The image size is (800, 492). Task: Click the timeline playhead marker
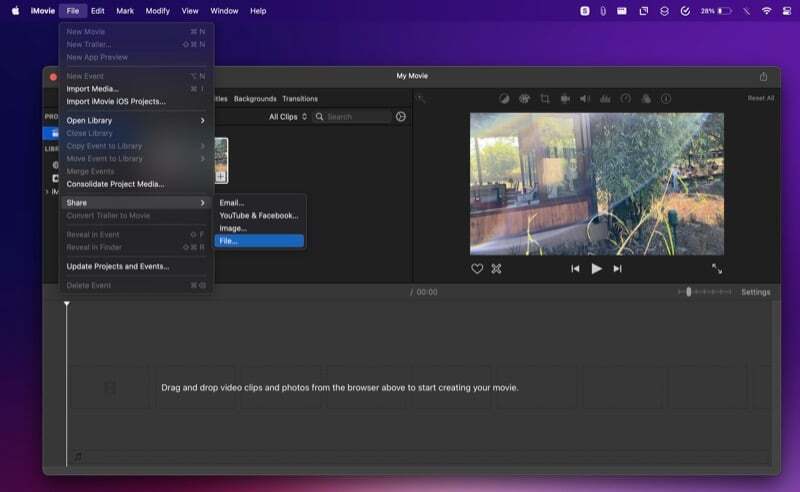67,304
